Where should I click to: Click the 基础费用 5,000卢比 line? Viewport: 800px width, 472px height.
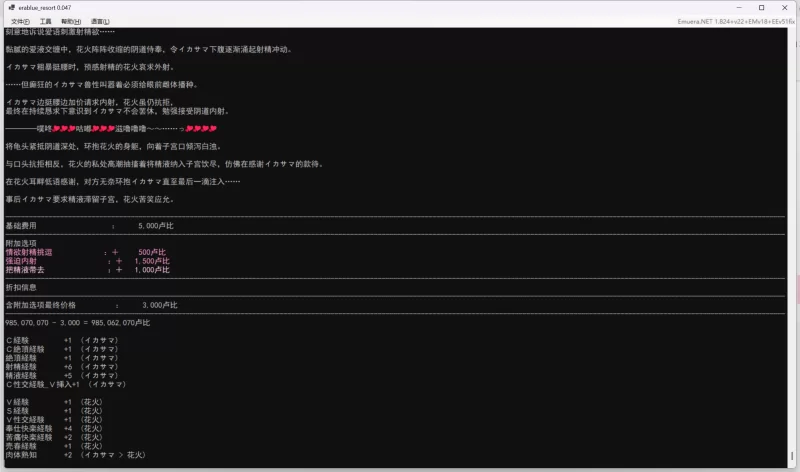(x=90, y=226)
